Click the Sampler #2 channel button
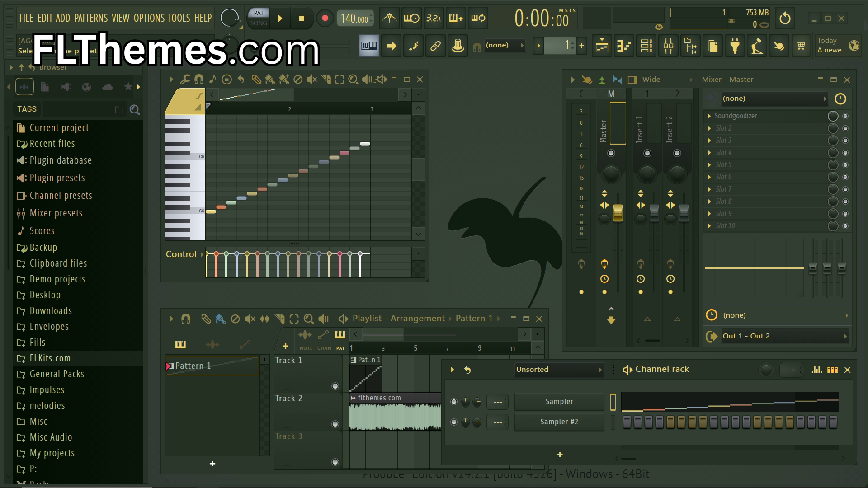The width and height of the screenshot is (868, 488). pos(559,422)
